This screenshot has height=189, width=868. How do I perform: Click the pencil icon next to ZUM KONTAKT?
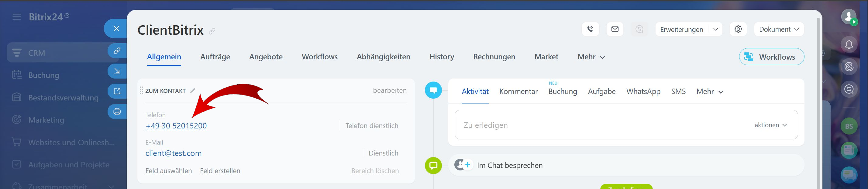point(193,91)
